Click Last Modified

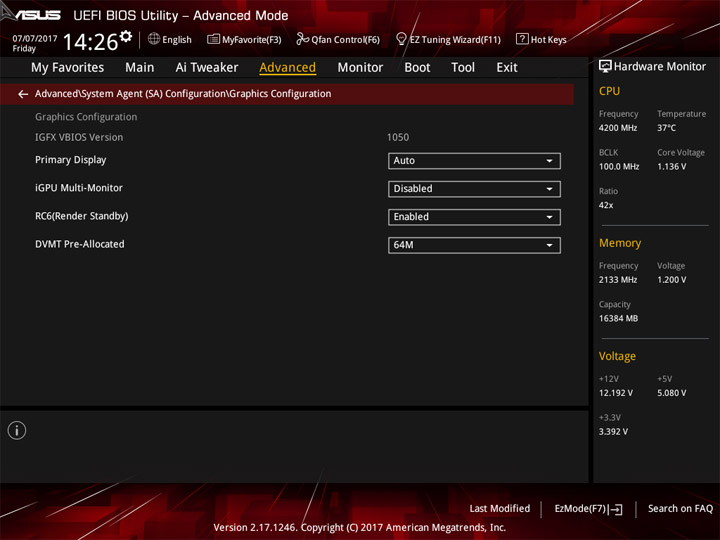(500, 509)
